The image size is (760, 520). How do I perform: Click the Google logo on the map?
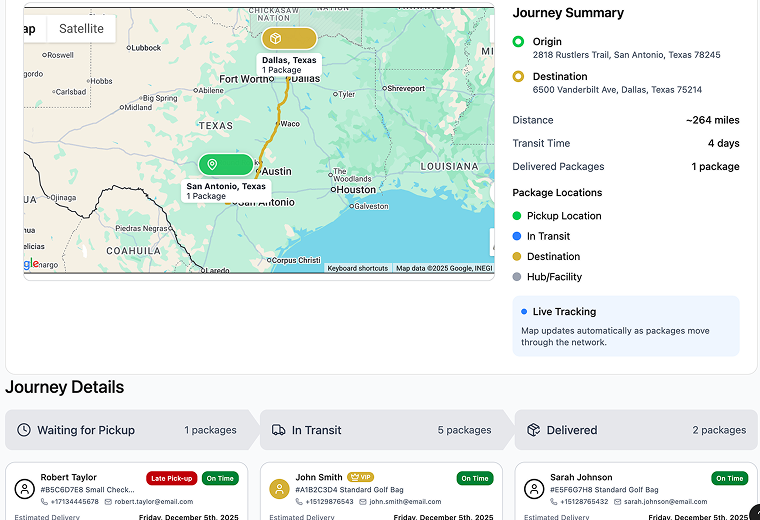31,264
